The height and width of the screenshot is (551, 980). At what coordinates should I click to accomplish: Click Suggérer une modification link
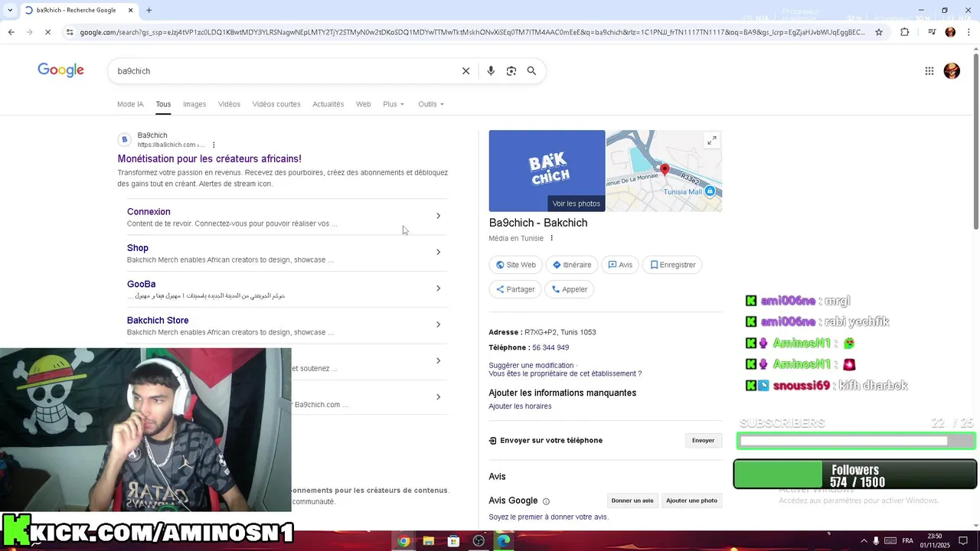pyautogui.click(x=531, y=366)
